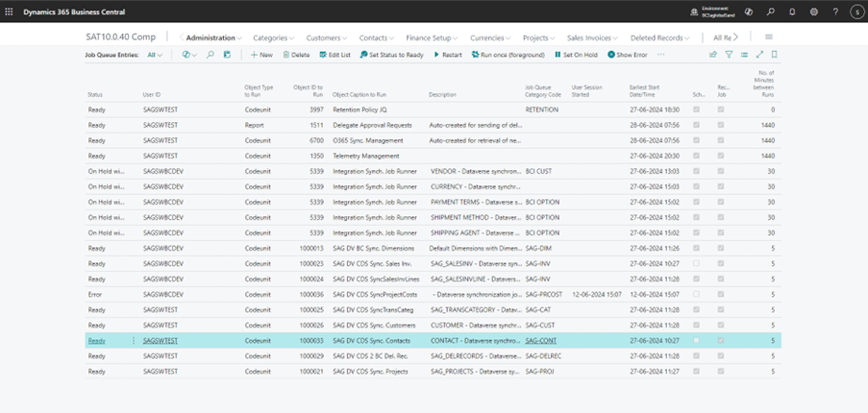This screenshot has width=868, height=413.
Task: Click the RETENTION category code cell
Action: (x=542, y=109)
